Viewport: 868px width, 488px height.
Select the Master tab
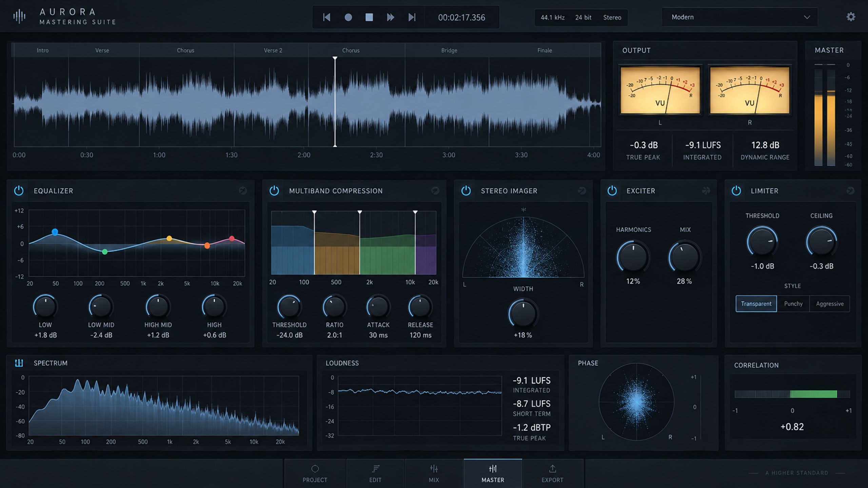[x=493, y=474]
